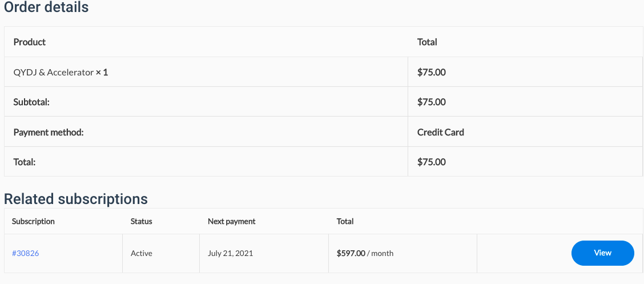644x284 pixels.
Task: Click the Total header beside Product header
Action: (427, 42)
